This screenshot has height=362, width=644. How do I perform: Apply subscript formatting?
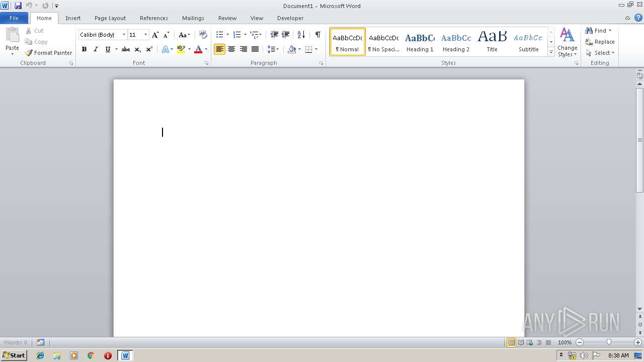(138, 49)
